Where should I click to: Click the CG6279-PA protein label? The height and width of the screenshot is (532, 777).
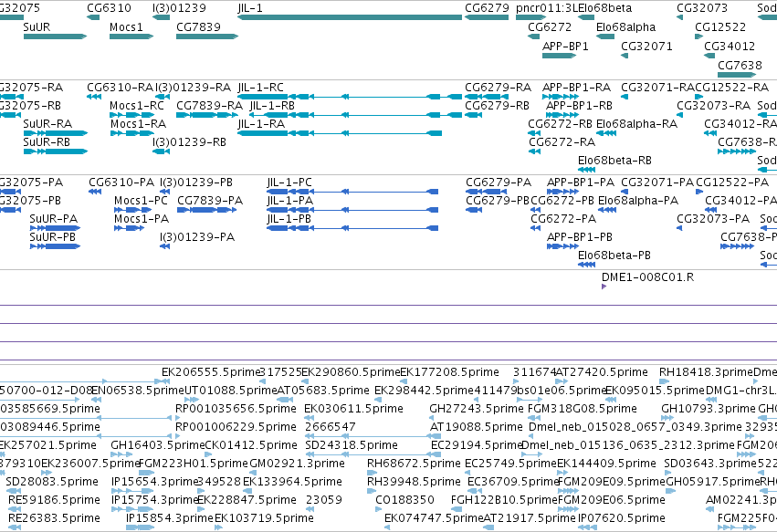(x=499, y=183)
